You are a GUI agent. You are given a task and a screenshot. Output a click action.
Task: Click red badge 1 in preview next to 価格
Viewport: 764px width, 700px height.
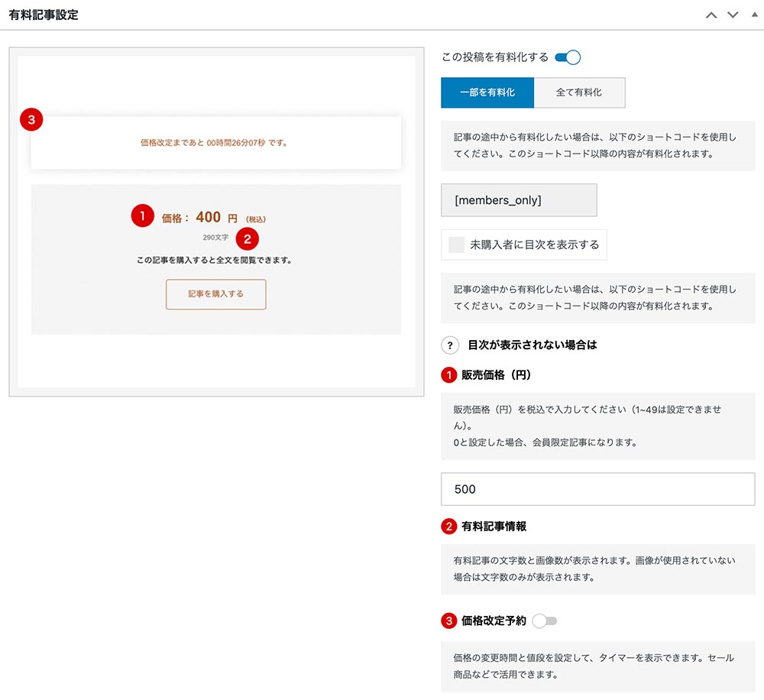[x=142, y=217]
